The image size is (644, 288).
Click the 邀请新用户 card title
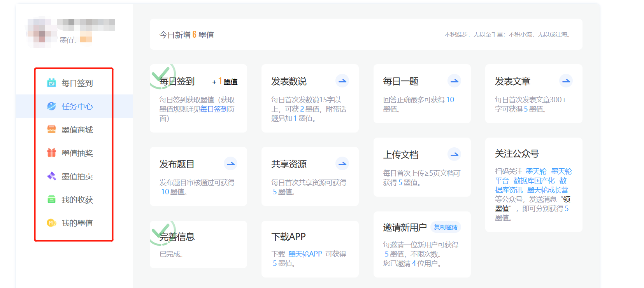405,227
